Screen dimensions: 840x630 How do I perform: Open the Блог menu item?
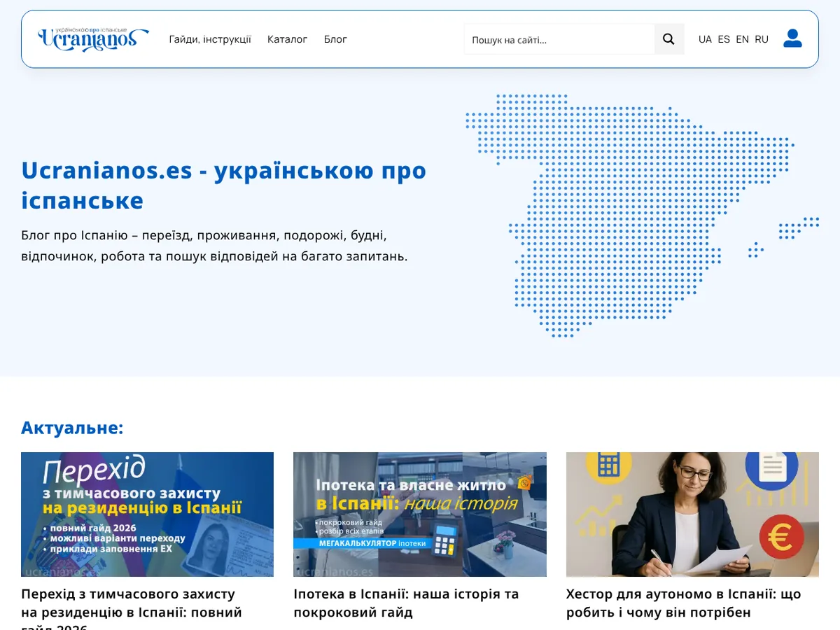[x=335, y=39]
